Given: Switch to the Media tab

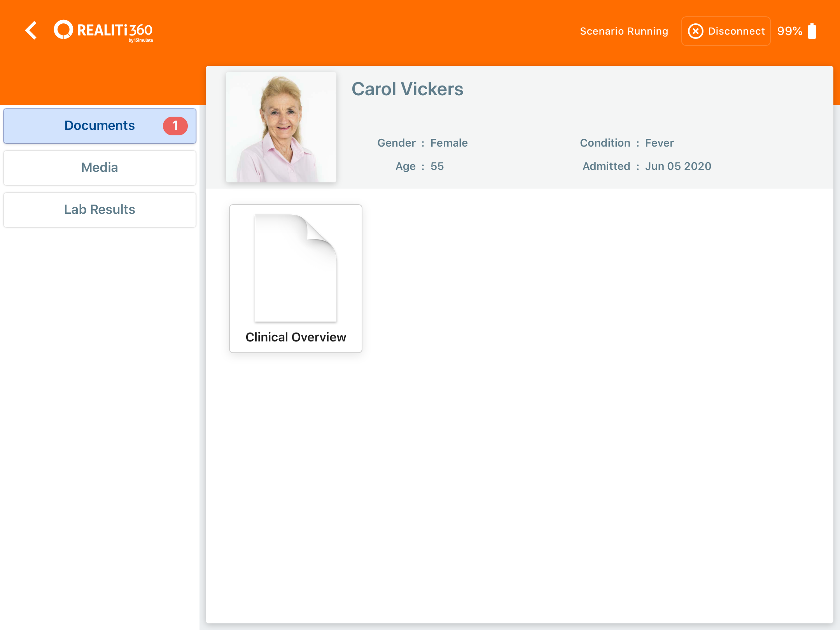Looking at the screenshot, I should coord(100,168).
